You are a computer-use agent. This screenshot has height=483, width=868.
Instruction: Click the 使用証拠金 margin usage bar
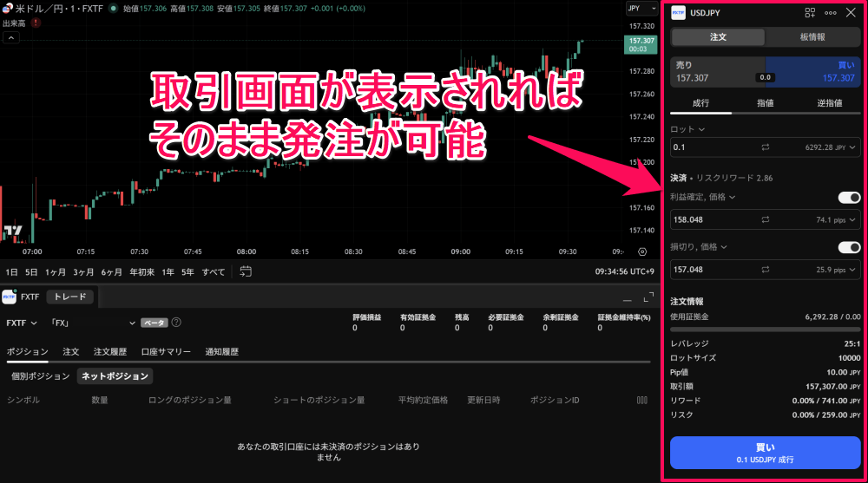(765, 330)
